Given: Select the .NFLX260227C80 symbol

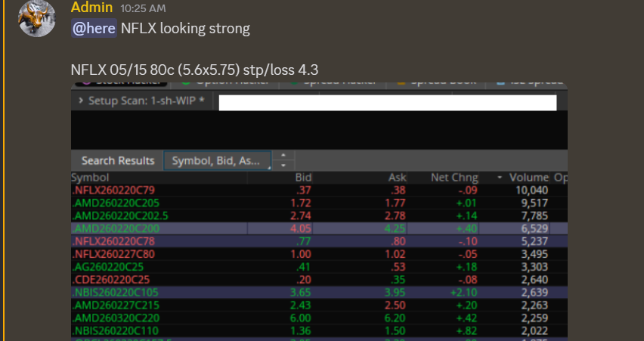Looking at the screenshot, I should click(113, 254).
